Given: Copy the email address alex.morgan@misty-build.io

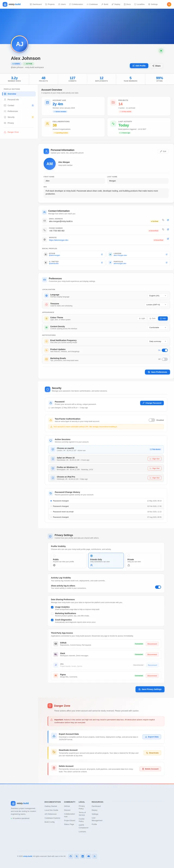Looking at the screenshot, I should [x=163, y=220].
